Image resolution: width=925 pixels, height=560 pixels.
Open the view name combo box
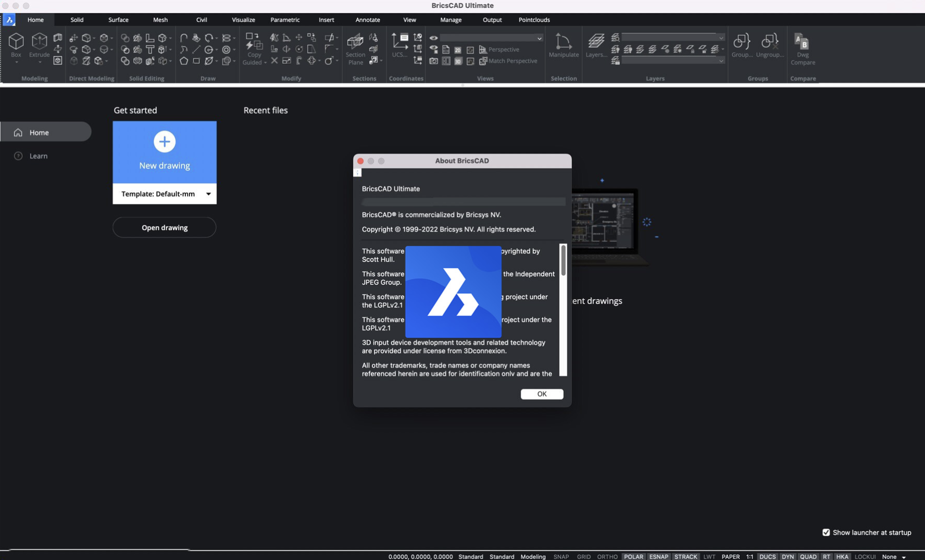[x=490, y=37]
